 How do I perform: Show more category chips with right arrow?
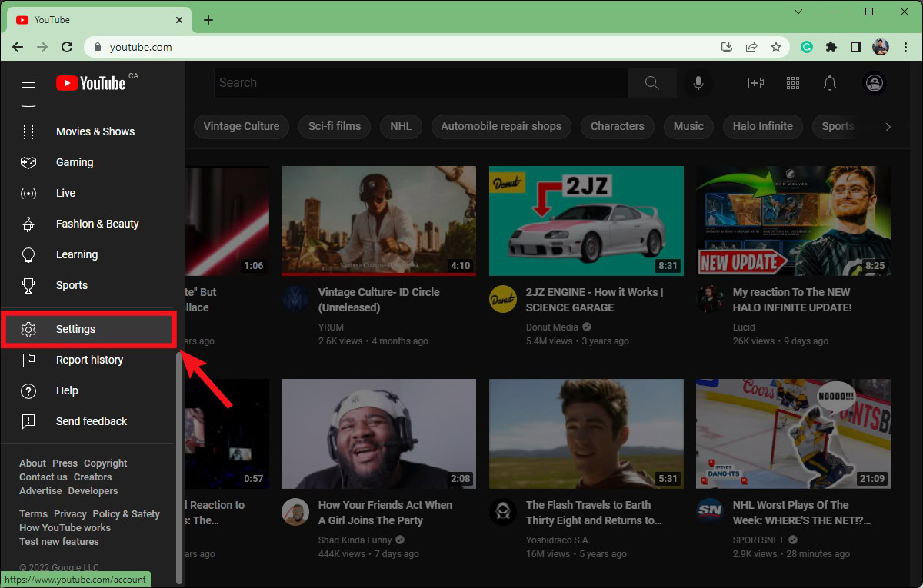point(888,126)
